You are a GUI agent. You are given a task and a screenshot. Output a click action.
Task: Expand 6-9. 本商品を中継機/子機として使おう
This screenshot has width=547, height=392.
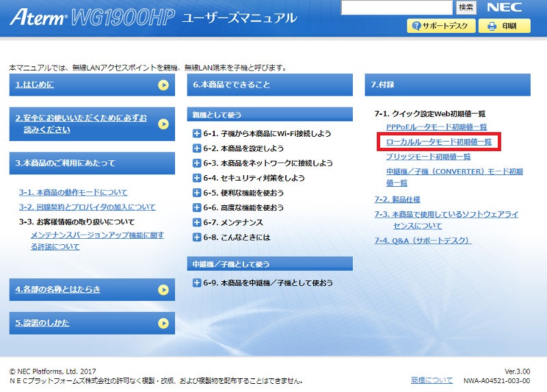pyautogui.click(x=197, y=283)
